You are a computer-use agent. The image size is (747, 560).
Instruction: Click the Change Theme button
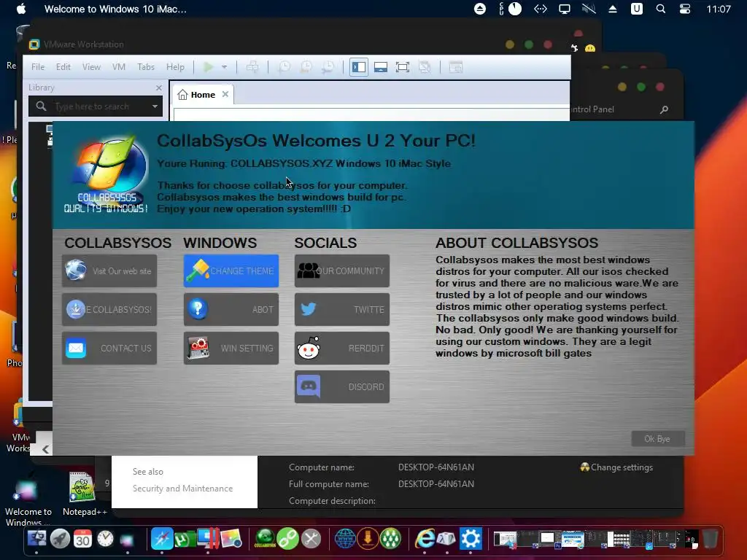tap(231, 271)
